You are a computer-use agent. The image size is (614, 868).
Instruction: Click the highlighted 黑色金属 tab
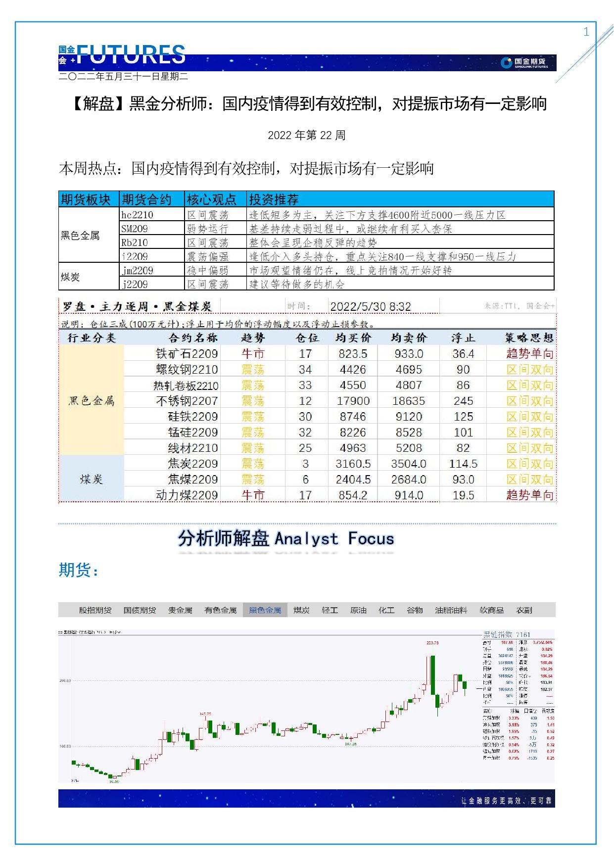(265, 610)
